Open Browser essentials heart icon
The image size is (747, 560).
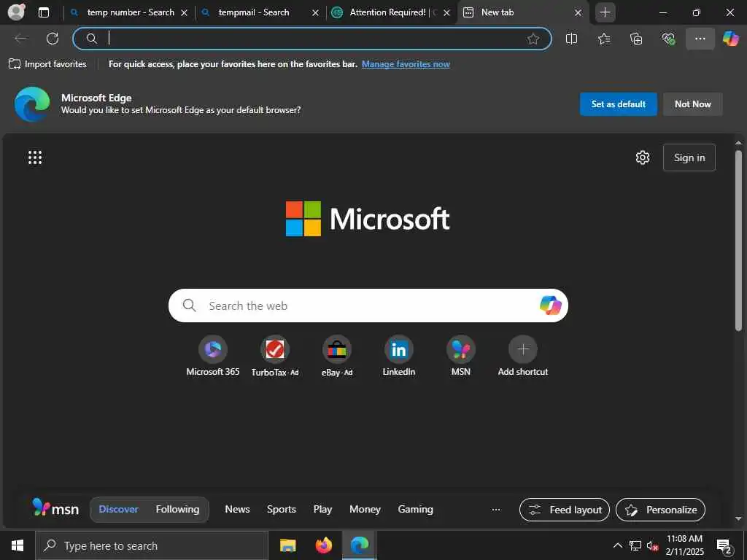pos(668,39)
